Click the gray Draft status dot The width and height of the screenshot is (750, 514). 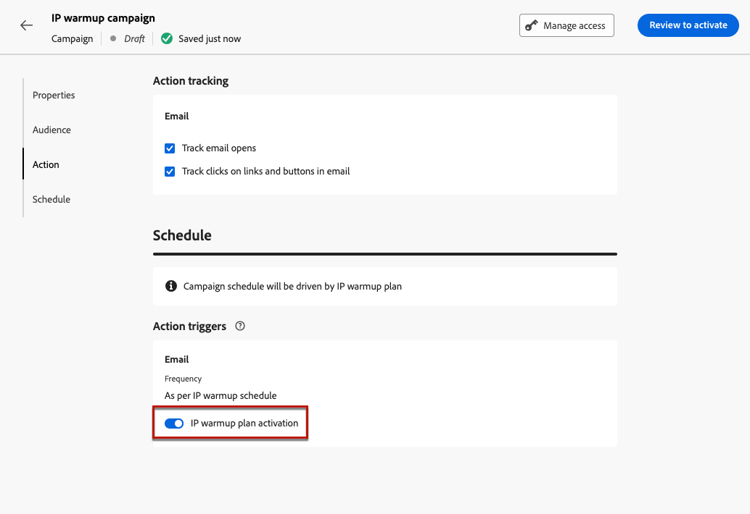[113, 38]
